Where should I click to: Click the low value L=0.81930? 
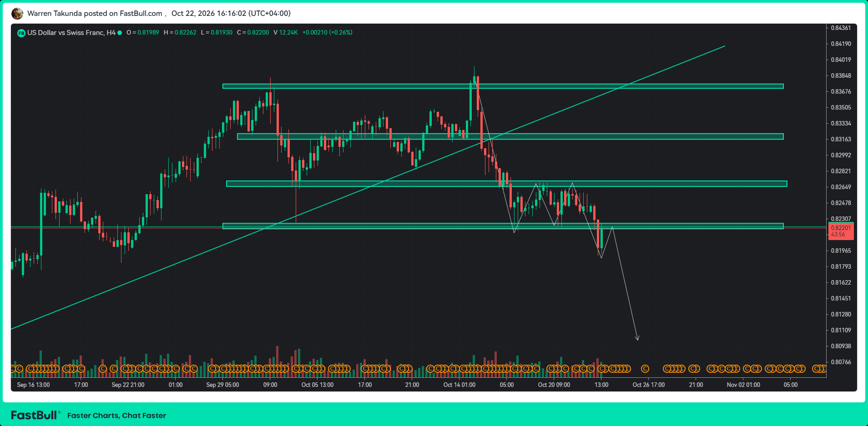point(217,33)
